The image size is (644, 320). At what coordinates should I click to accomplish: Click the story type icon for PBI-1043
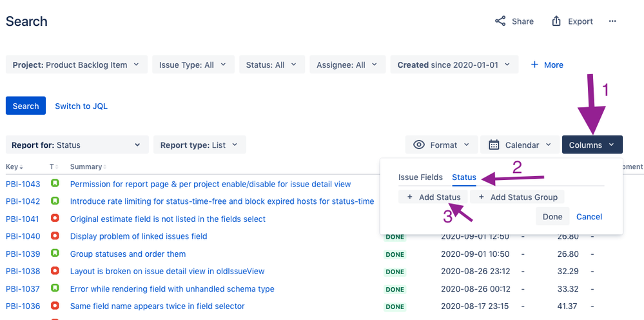pyautogui.click(x=55, y=183)
